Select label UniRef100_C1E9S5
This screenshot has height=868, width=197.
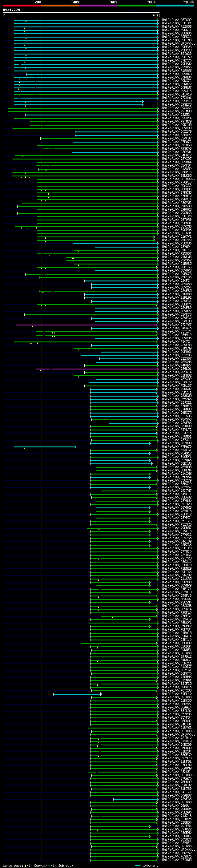tap(177, 264)
